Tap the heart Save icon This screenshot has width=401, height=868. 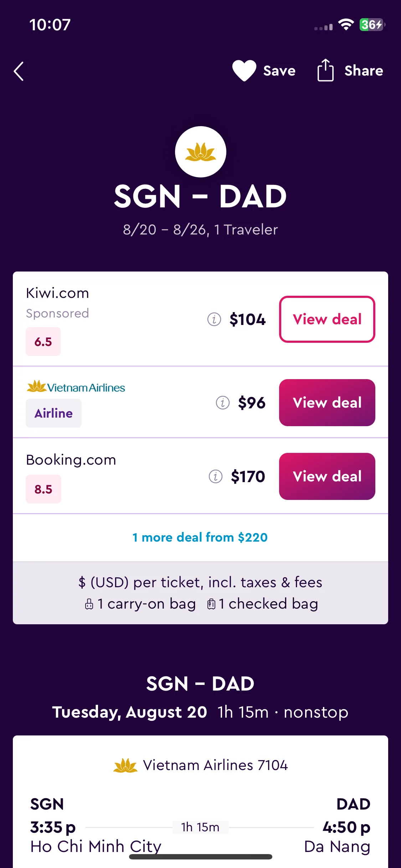244,71
